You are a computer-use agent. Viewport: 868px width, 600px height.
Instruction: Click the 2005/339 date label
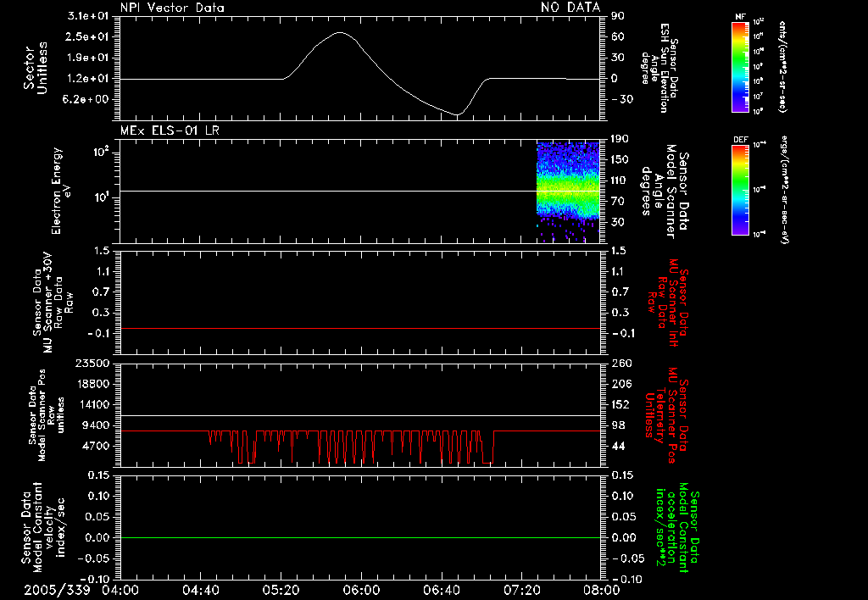point(57,590)
